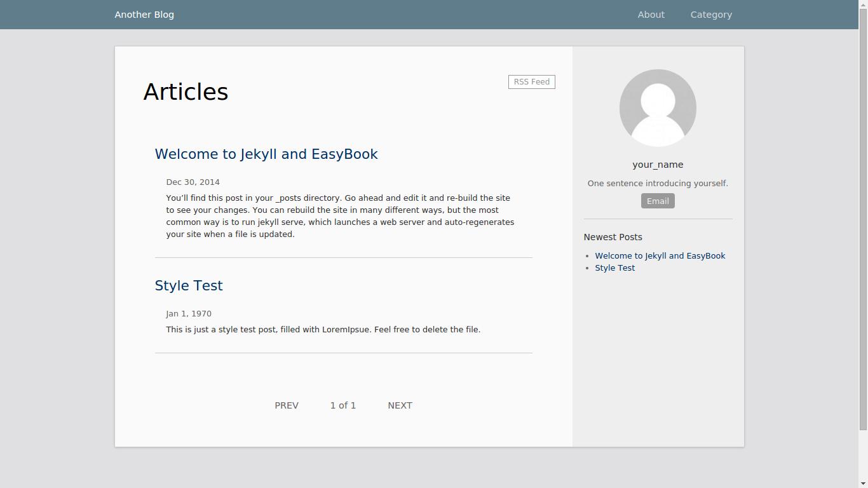Select Style Test under Newest Posts

[x=614, y=268]
